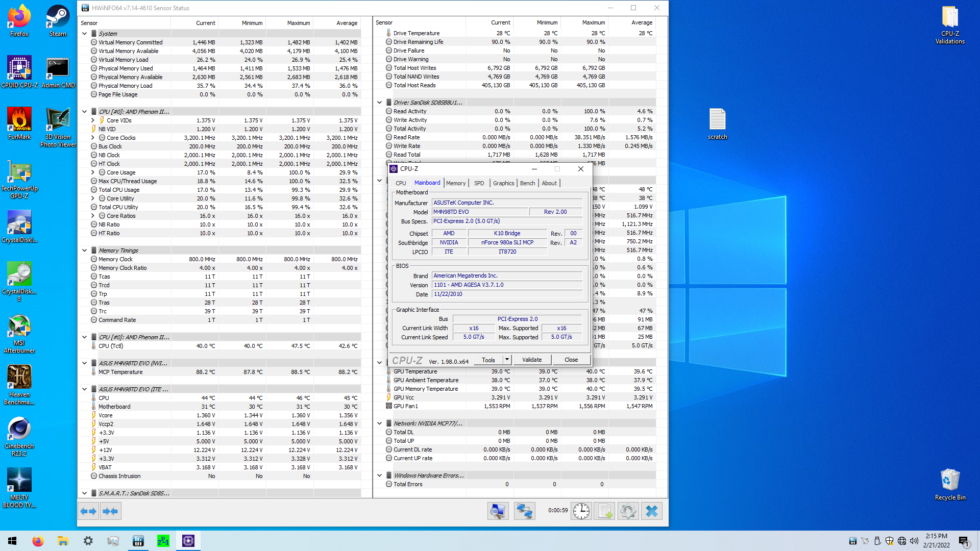Expand the Core Usage row

coord(93,172)
